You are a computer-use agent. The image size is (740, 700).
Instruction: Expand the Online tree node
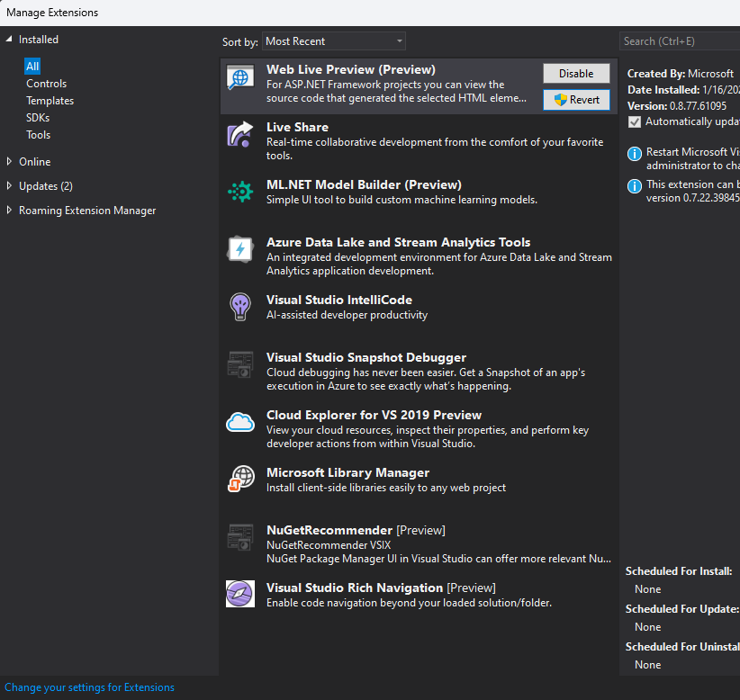(9, 161)
